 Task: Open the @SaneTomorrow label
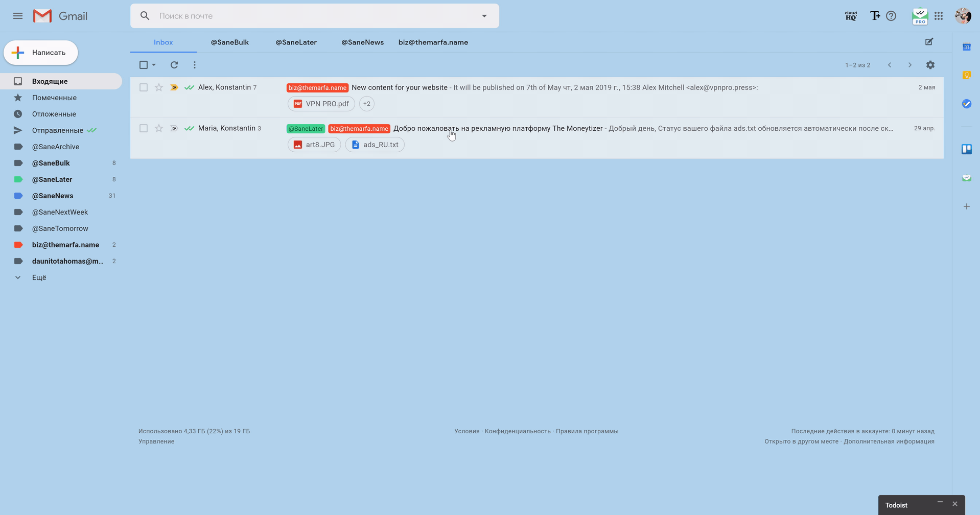[x=61, y=228]
